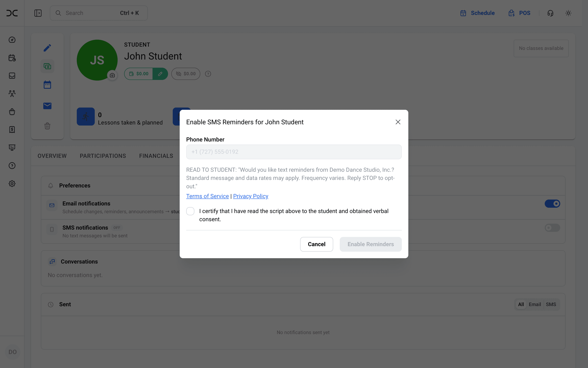Open the settings gear in the sidebar
Viewport: 588px width, 368px height.
(x=12, y=184)
